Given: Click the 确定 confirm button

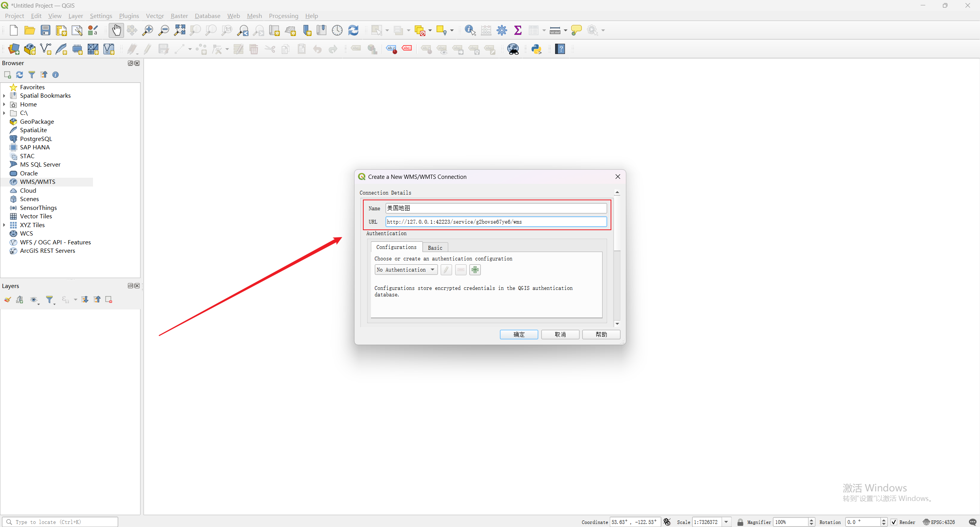Looking at the screenshot, I should click(519, 335).
